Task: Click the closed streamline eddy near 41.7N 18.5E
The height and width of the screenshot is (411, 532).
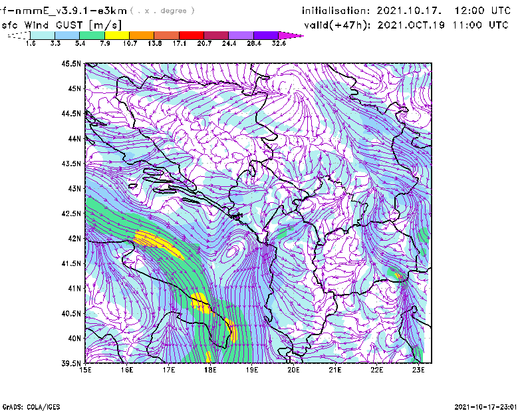Action: tap(232, 252)
